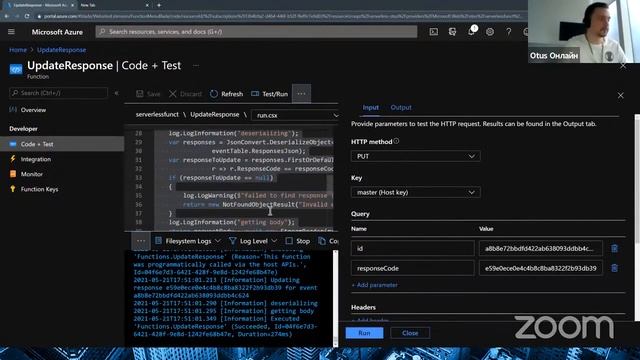The image size is (640, 360).
Task: Delete the id query parameter
Action: coord(614,248)
